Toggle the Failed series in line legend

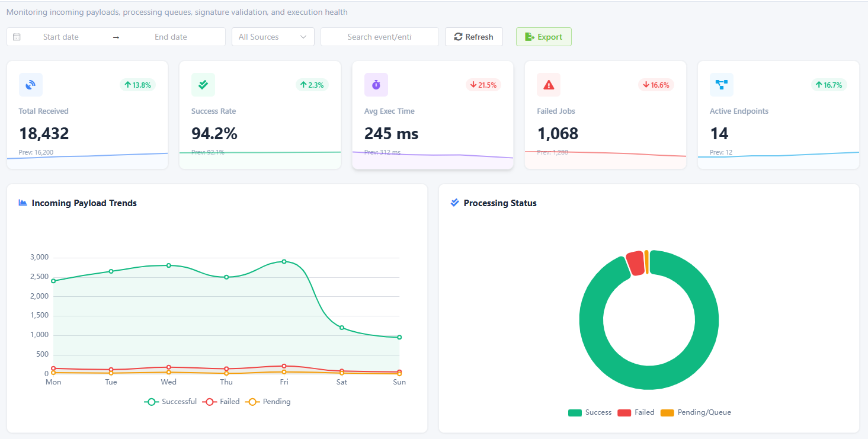pos(221,402)
